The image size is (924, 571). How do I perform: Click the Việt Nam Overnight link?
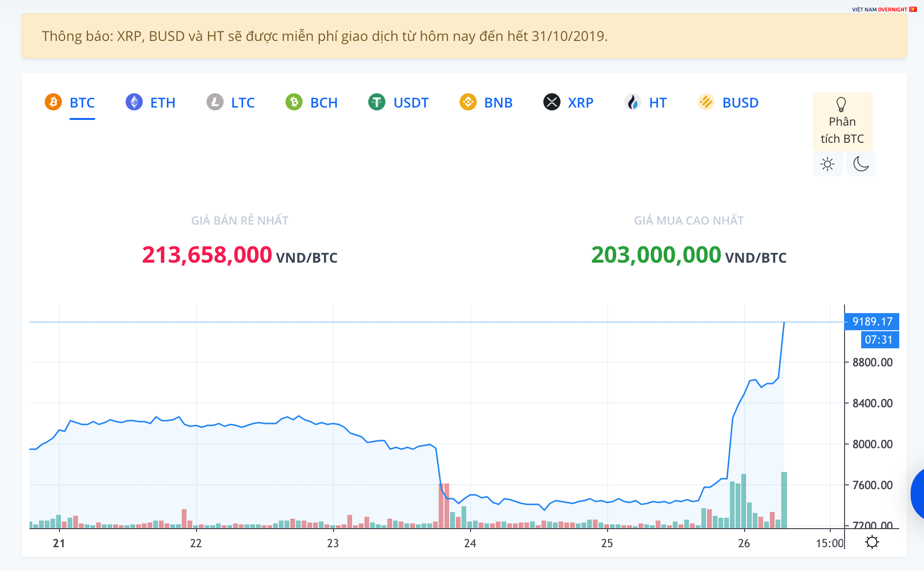(884, 9)
